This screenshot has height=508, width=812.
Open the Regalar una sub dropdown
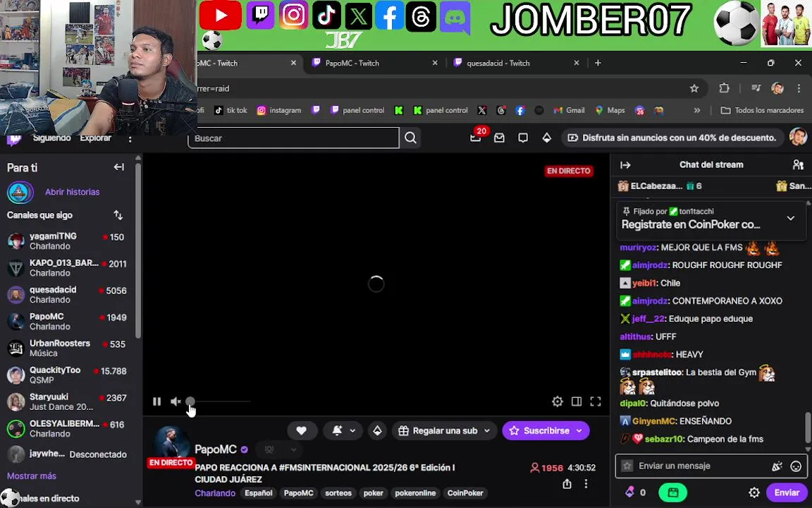444,430
